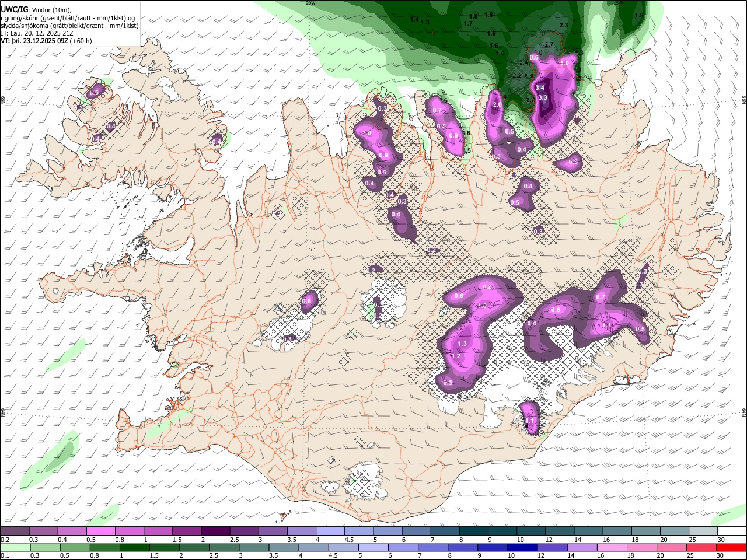Click the 'rigning/skúrir' legend description line
The image size is (747, 560).
tap(68, 18)
